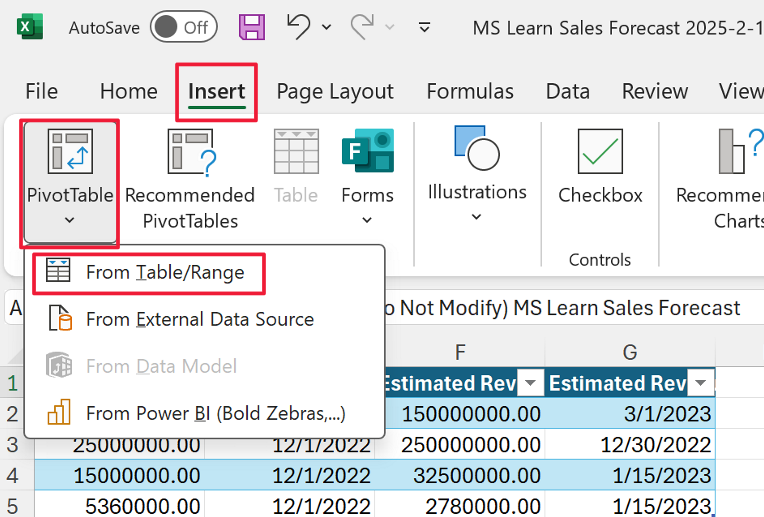This screenshot has width=764, height=517.
Task: Open filter dropdown in column G header
Action: pos(700,383)
